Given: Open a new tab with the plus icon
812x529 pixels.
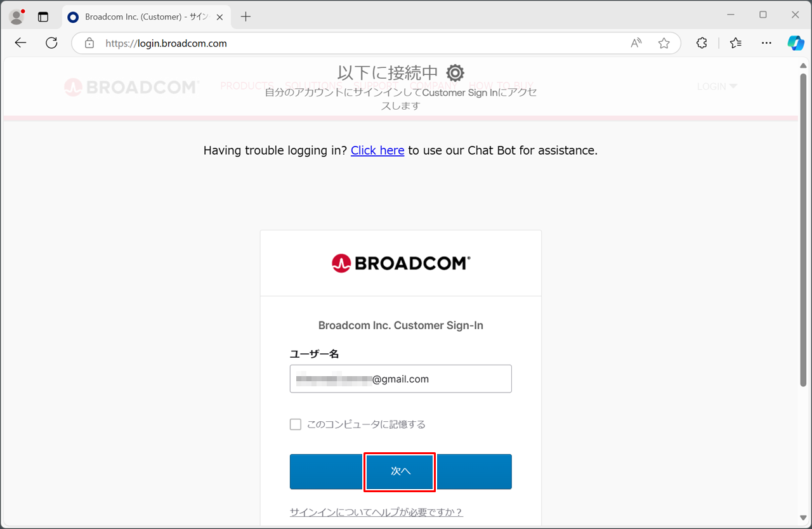Looking at the screenshot, I should pos(246,16).
